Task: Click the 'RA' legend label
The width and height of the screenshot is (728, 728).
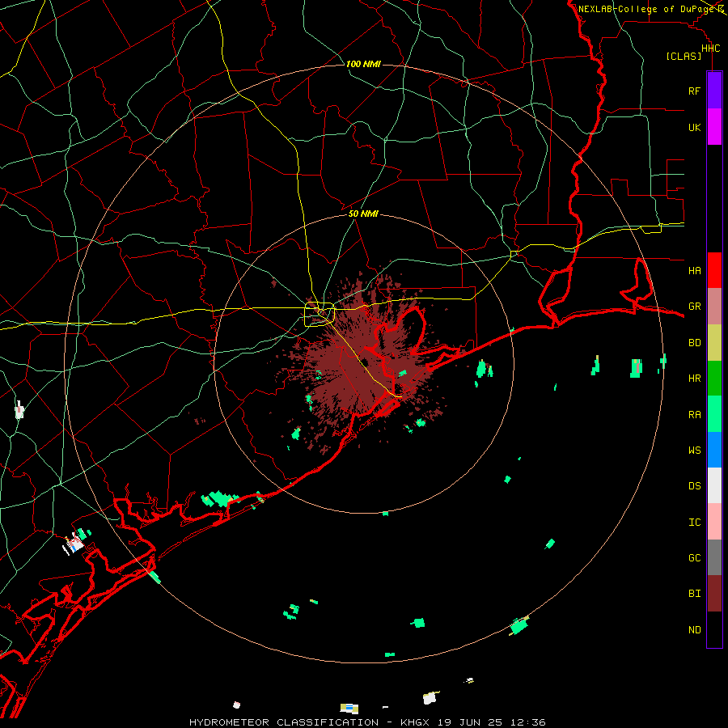Action: pos(694,415)
